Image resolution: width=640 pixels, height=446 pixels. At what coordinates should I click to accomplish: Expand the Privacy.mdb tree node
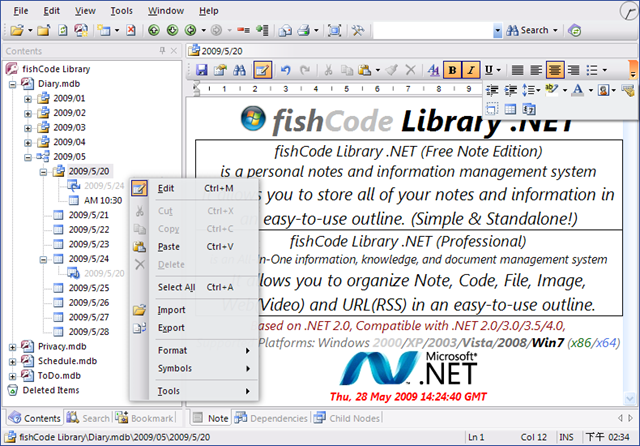13,347
